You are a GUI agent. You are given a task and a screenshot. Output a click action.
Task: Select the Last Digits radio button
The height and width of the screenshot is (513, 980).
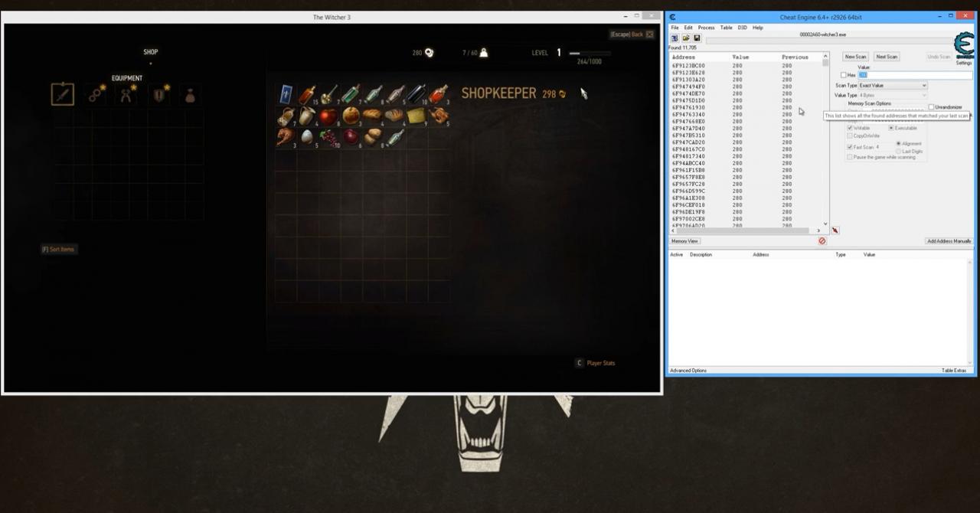(898, 152)
